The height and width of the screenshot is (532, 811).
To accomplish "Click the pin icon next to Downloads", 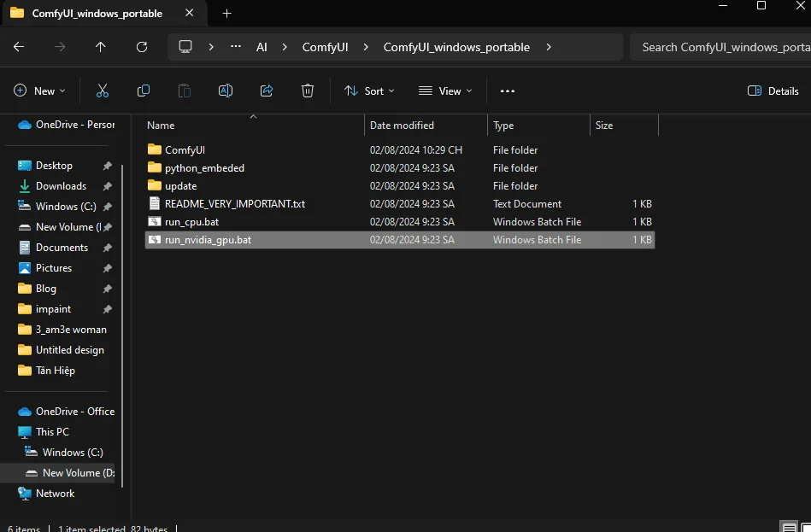I will pyautogui.click(x=107, y=186).
